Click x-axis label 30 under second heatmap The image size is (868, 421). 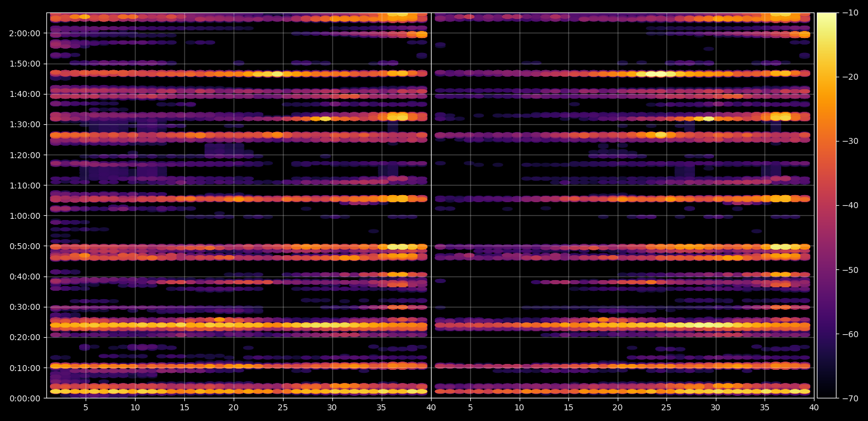[x=716, y=407]
